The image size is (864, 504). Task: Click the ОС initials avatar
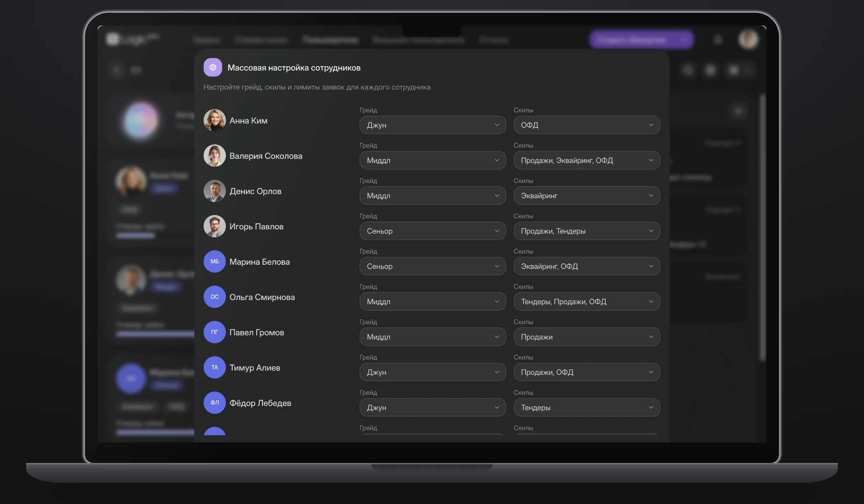[215, 297]
